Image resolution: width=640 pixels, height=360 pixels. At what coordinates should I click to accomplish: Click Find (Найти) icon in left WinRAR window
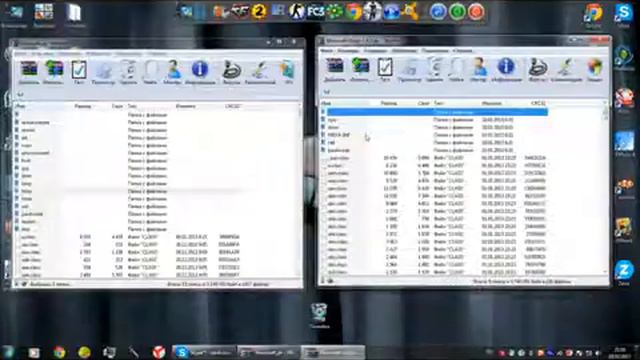tap(151, 73)
